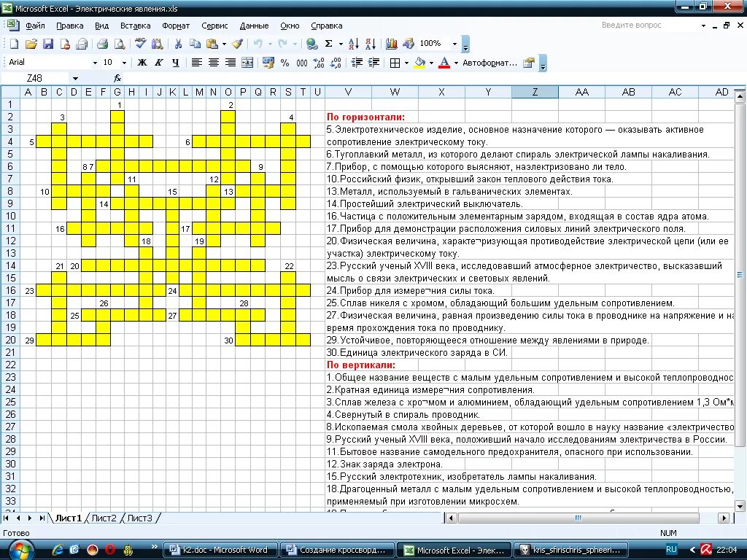This screenshot has height=560, width=747.
Task: Open the Fill Color dropdown arrow
Action: (431, 63)
